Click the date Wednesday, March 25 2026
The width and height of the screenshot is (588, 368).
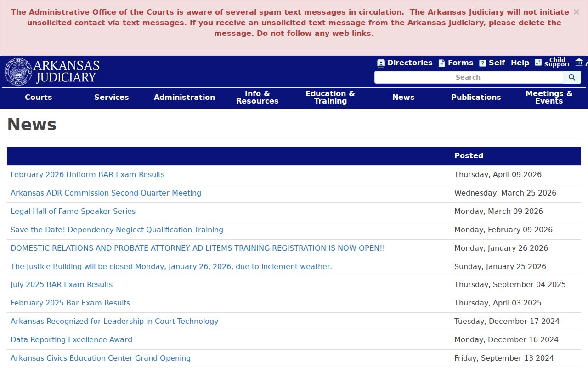tap(505, 193)
